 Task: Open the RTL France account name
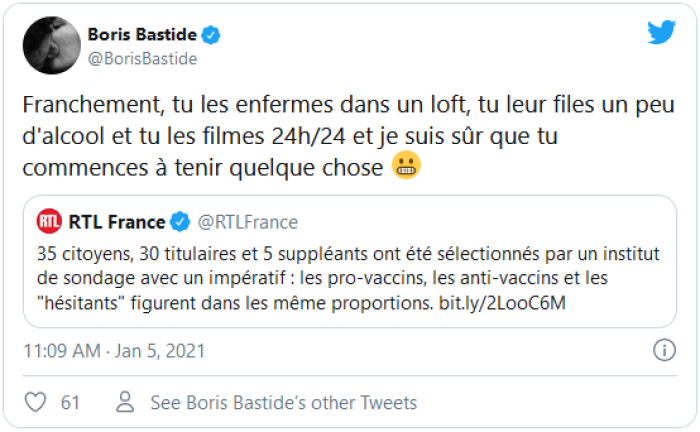coord(116,221)
